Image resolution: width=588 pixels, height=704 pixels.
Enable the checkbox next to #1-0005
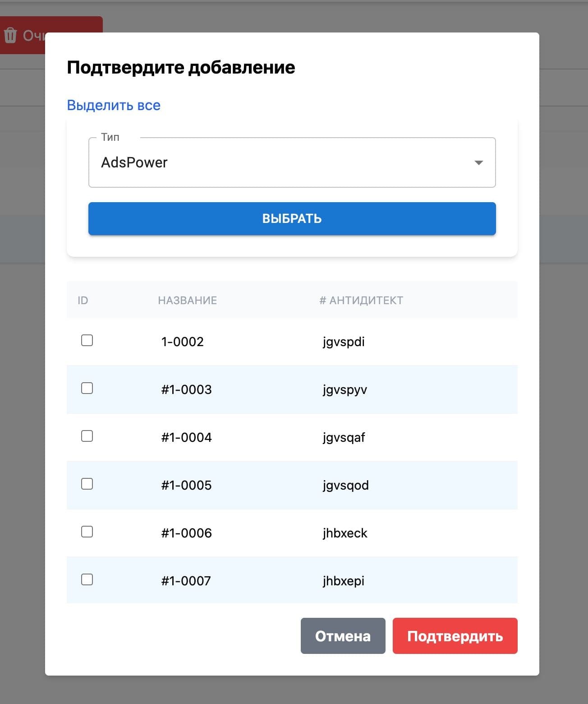[x=87, y=484]
